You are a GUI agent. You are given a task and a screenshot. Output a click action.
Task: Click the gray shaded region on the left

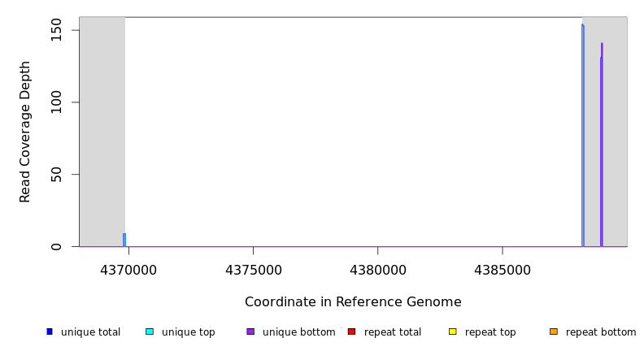click(x=102, y=130)
